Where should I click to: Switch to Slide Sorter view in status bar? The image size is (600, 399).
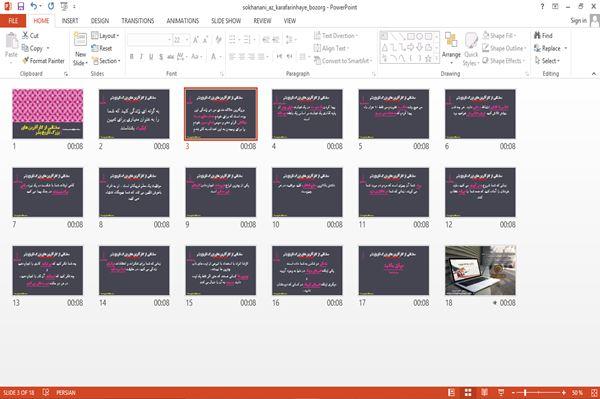(x=468, y=392)
